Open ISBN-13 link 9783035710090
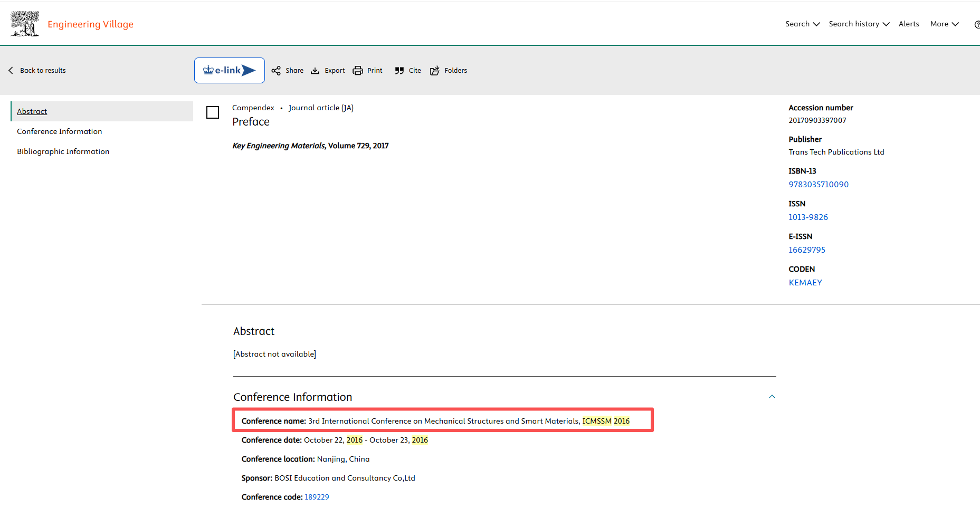 (819, 185)
